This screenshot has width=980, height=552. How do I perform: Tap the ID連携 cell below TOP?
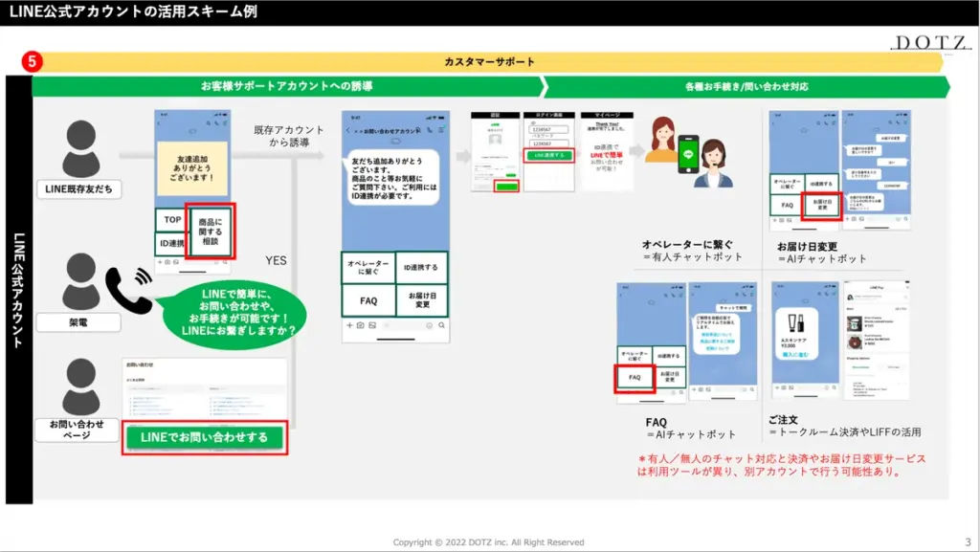coord(171,244)
